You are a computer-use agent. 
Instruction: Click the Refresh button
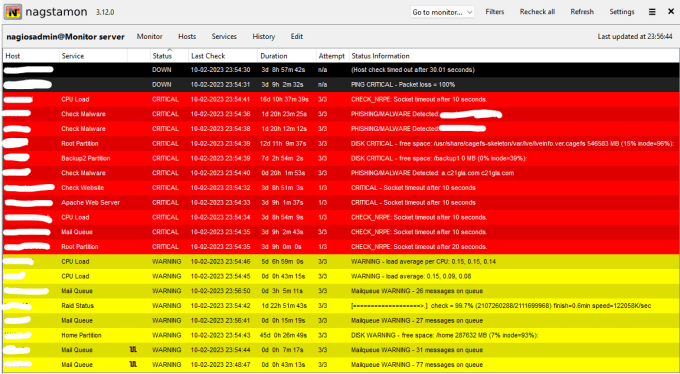click(582, 12)
